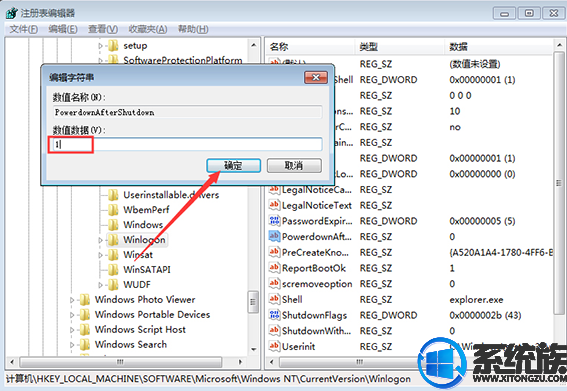Click the data value 0x0000002b (43)
The width and height of the screenshot is (567, 391).
pyautogui.click(x=485, y=315)
